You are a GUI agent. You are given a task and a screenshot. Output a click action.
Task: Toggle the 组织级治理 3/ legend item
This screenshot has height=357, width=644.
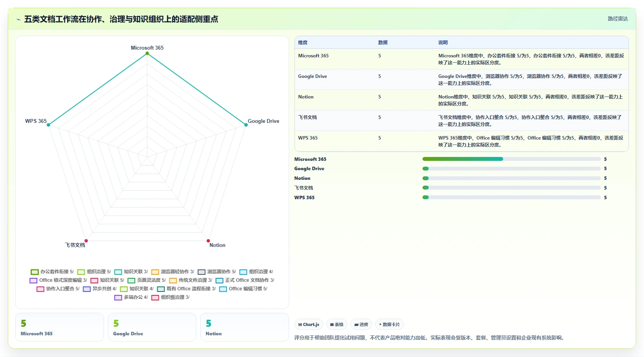[x=171, y=297]
